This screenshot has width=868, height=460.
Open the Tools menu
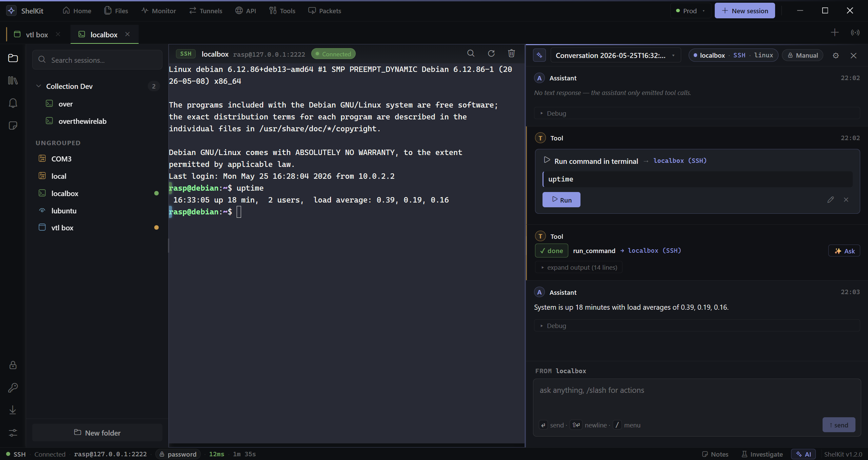coord(282,11)
